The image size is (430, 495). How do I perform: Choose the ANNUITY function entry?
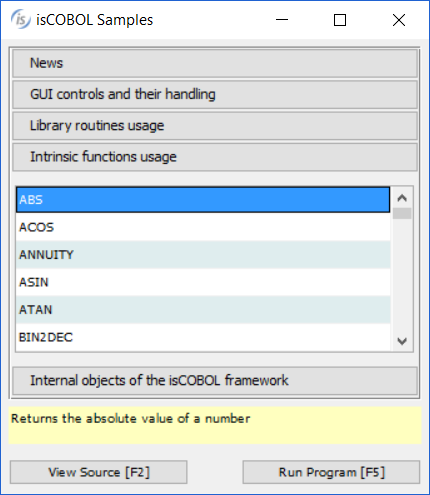pyautogui.click(x=203, y=255)
